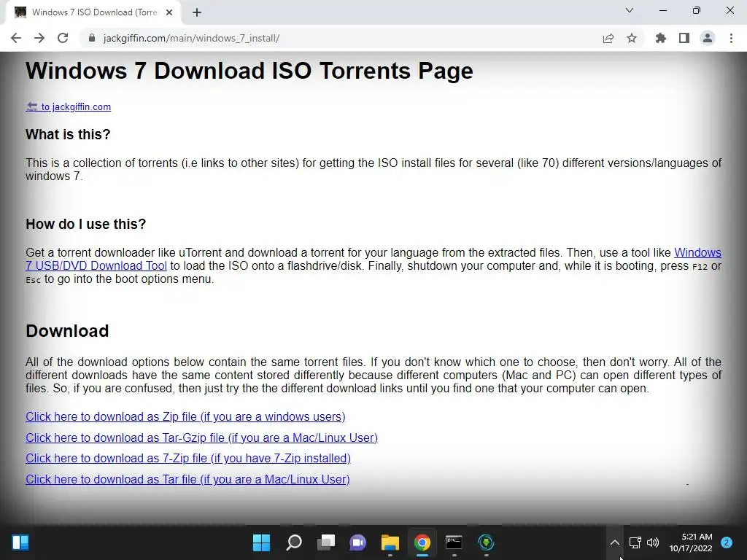747x560 pixels.
Task: Open File Explorer from the taskbar
Action: pyautogui.click(x=390, y=542)
